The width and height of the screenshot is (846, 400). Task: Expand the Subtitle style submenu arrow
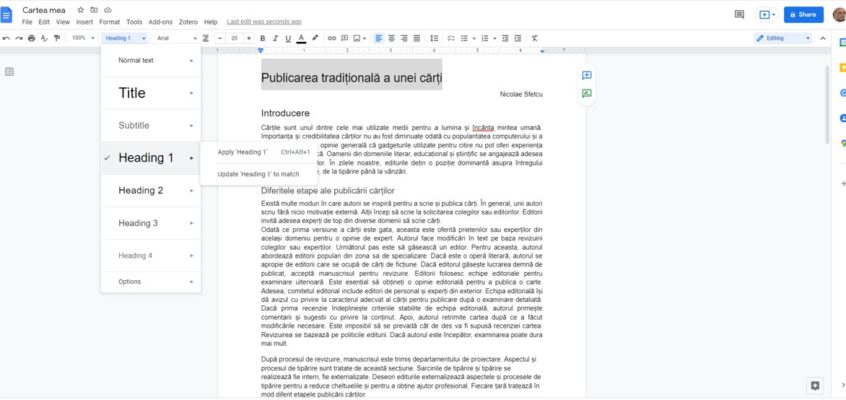pos(192,126)
